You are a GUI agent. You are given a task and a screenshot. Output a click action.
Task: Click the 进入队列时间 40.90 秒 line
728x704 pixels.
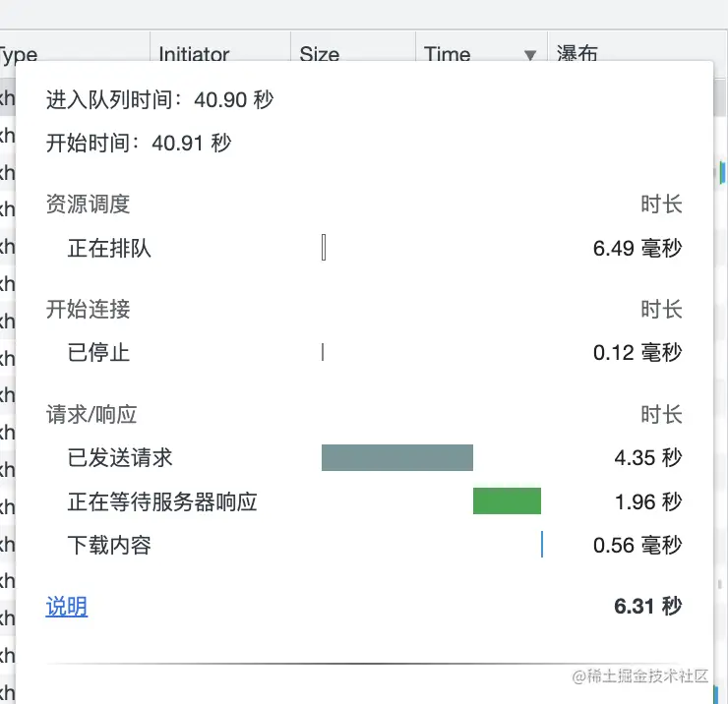(x=159, y=99)
